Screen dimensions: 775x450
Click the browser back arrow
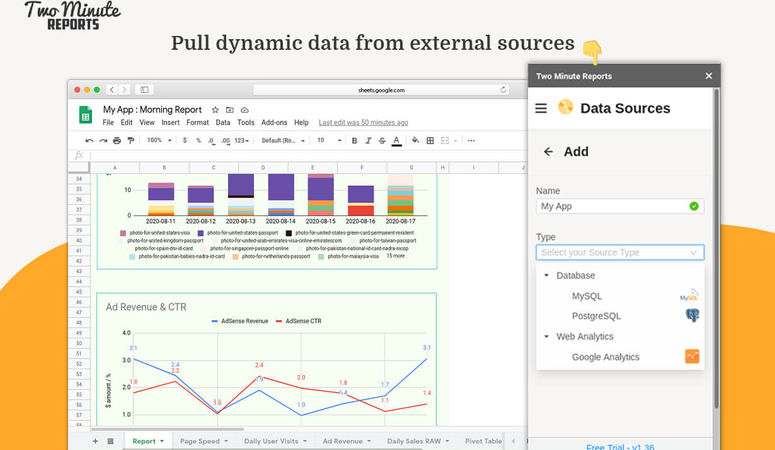[112, 90]
